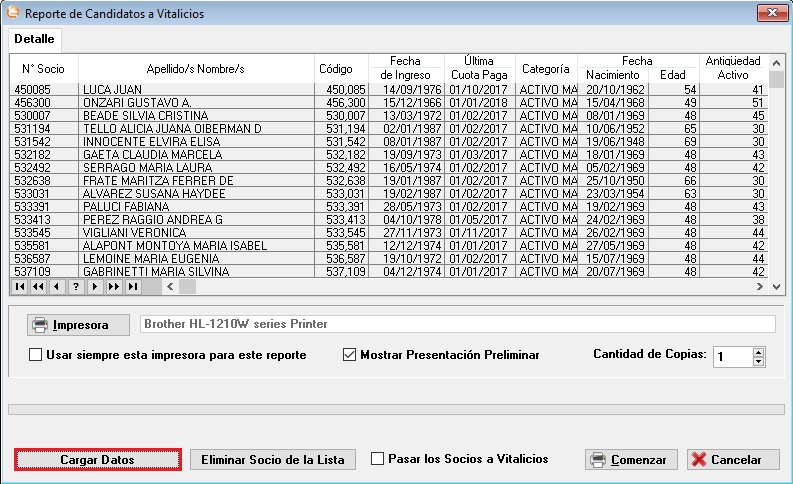Image resolution: width=793 pixels, height=484 pixels.
Task: Go back one page with the double-left arrow
Action: click(37, 286)
